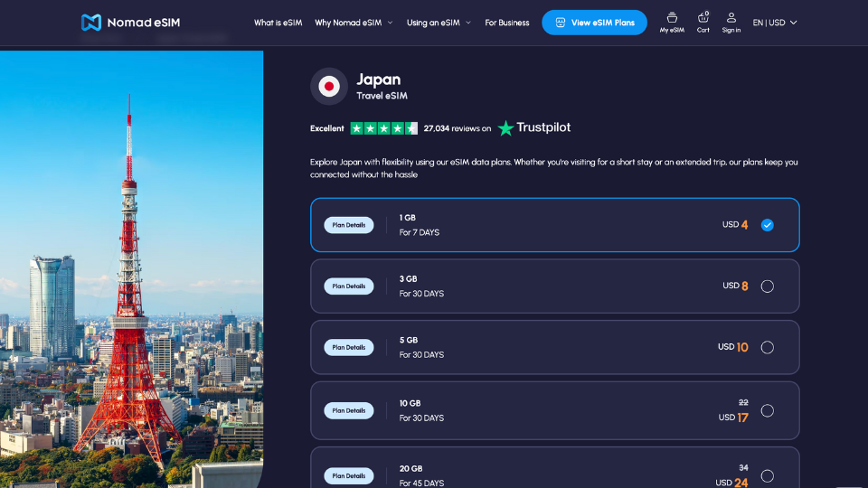Click the Trustpilot star logo

point(506,128)
